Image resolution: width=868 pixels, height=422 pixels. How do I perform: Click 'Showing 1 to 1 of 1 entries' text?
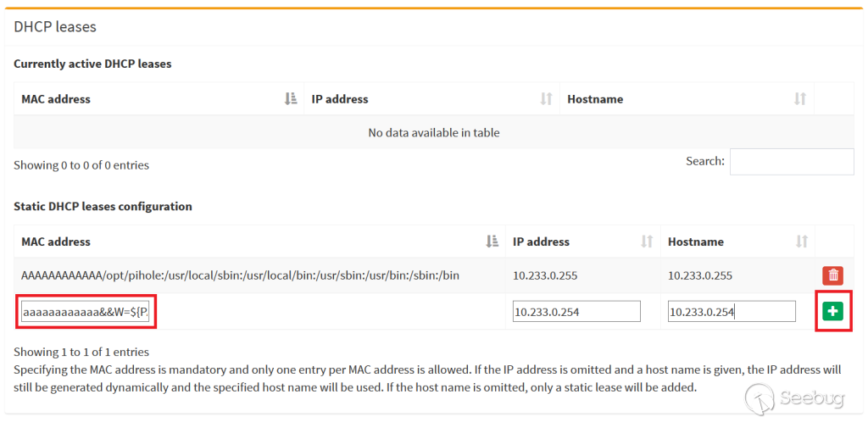click(81, 352)
